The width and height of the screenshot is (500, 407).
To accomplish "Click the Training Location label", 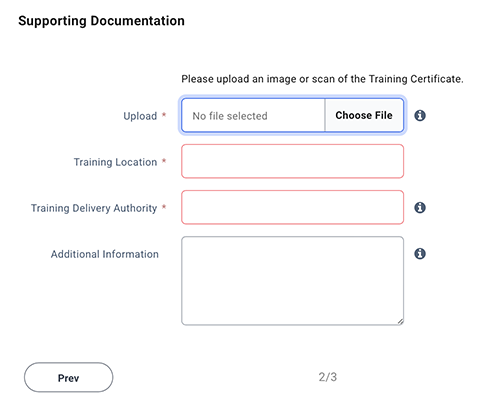I will (115, 162).
